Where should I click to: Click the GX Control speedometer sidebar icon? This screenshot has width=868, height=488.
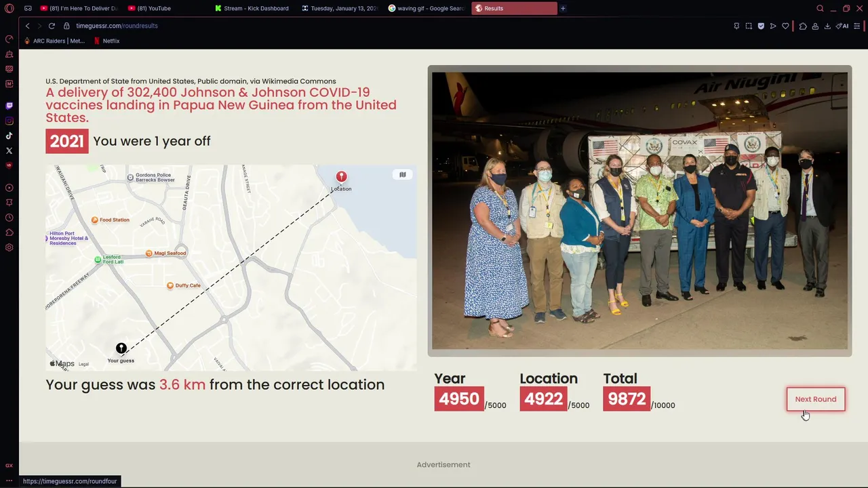[9, 39]
